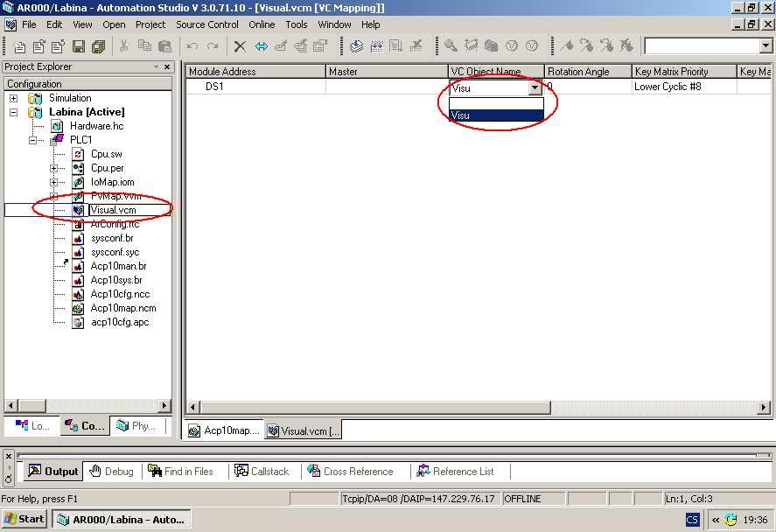Open the toolbar combo box dropdown arrow
Screen dimensions: 776x532
(x=766, y=46)
